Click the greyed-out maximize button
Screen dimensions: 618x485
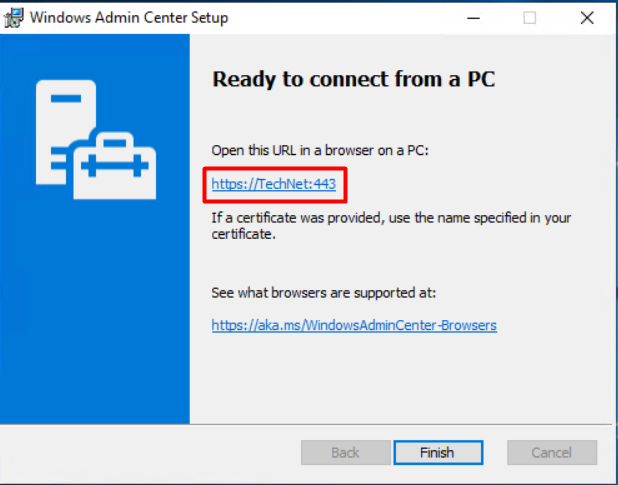(x=529, y=18)
